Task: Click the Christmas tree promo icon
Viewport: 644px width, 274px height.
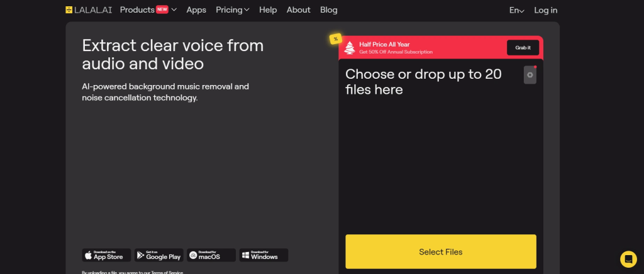Action: pos(351,47)
